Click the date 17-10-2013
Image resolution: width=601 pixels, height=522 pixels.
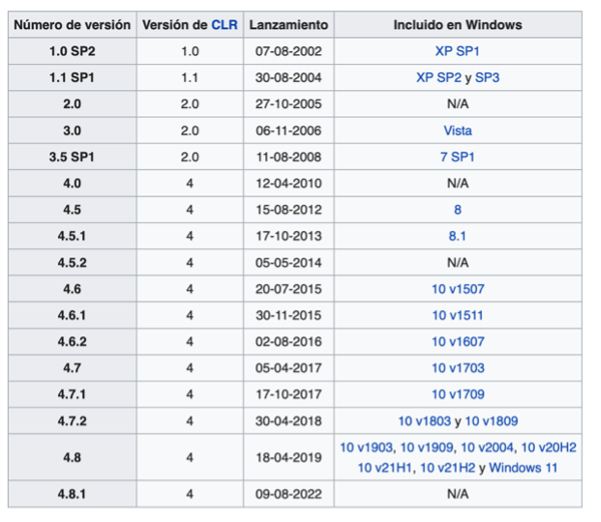(x=289, y=236)
